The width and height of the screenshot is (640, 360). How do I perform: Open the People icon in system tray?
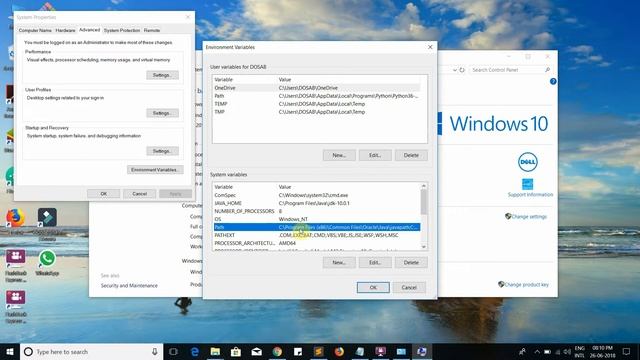pos(522,351)
